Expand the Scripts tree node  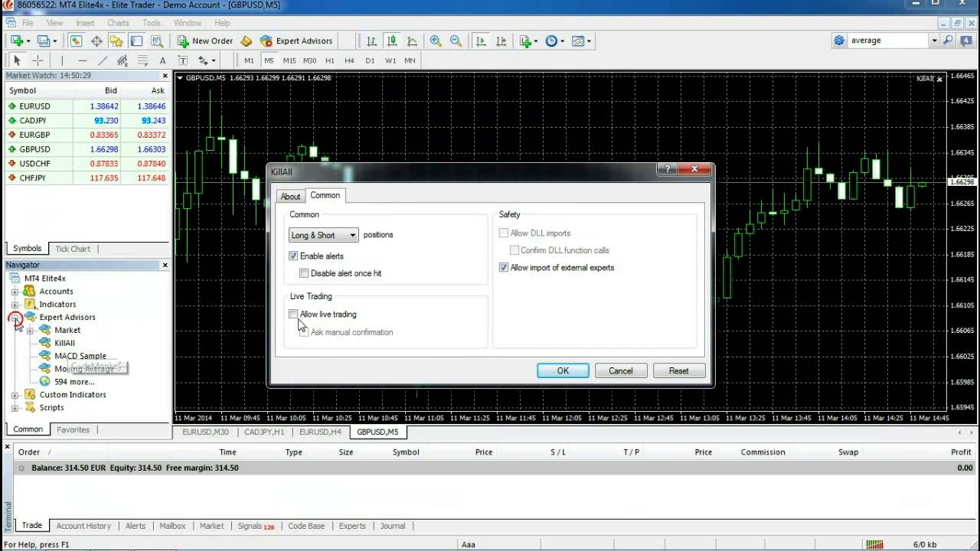pos(15,408)
